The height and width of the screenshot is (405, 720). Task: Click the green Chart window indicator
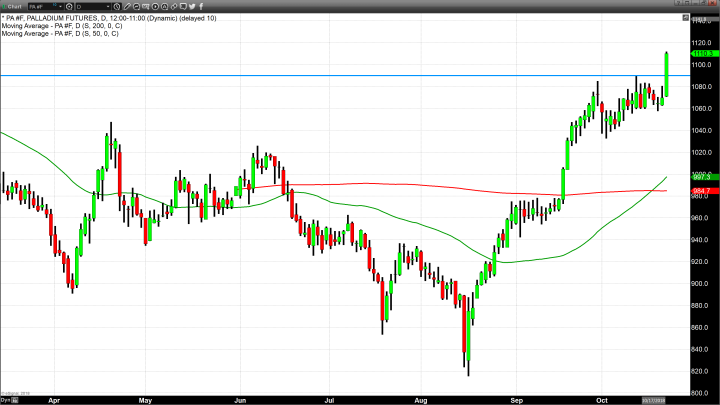(x=4, y=6)
